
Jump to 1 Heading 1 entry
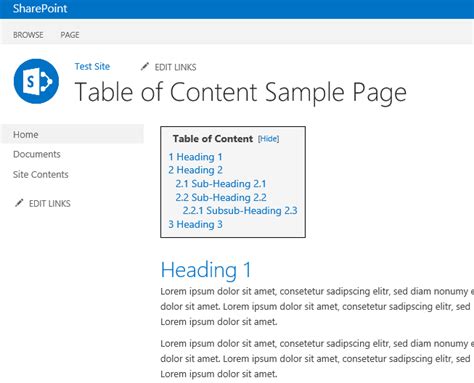coord(195,157)
